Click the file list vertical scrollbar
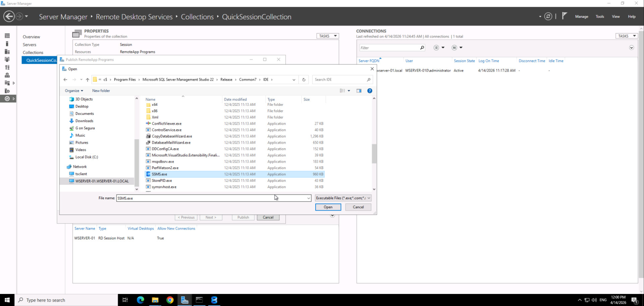Image resolution: width=644 pixels, height=306 pixels. pyautogui.click(x=374, y=154)
